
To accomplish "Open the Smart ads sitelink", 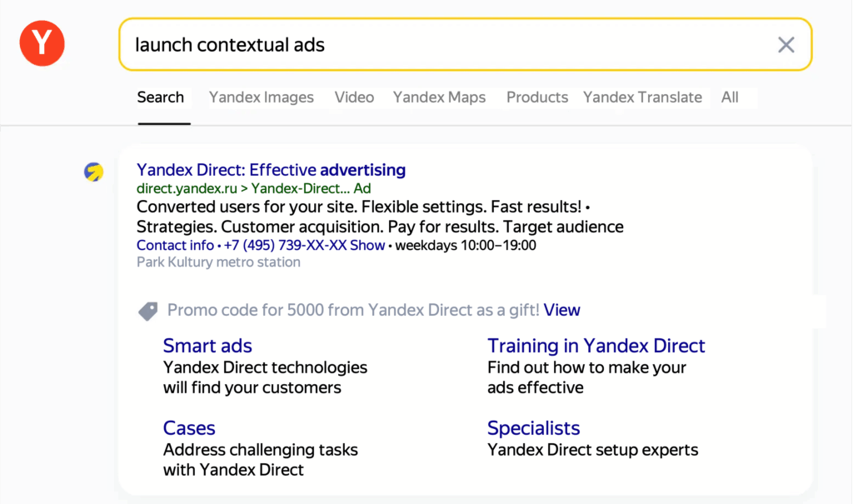I will click(207, 346).
